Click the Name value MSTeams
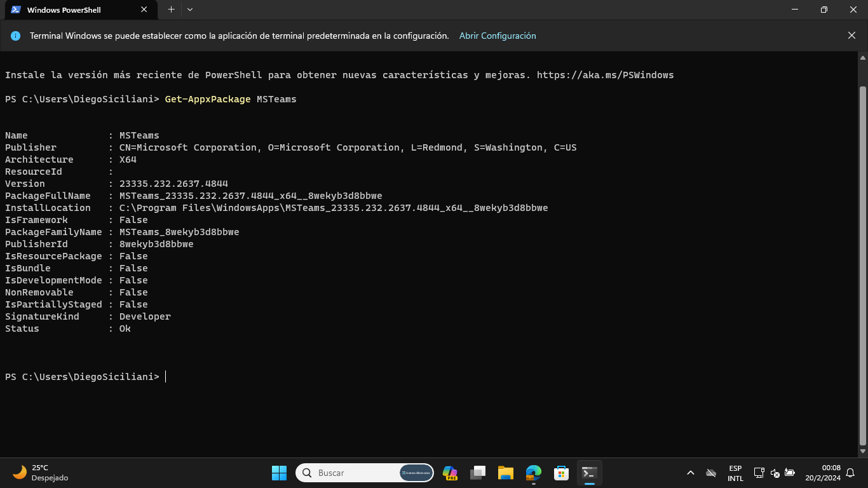The width and height of the screenshot is (868, 488). coord(139,135)
